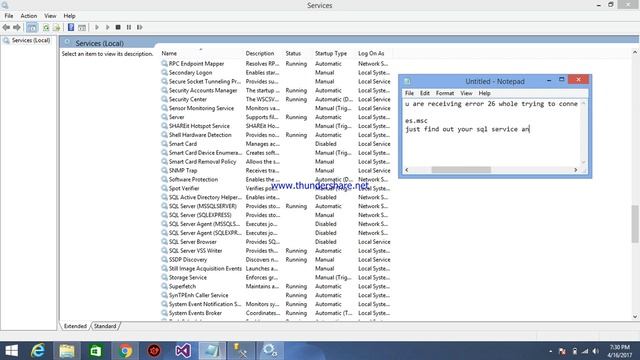This screenshot has width=640, height=360.
Task: Click Notepad scroll right arrow
Action: (x=576, y=170)
